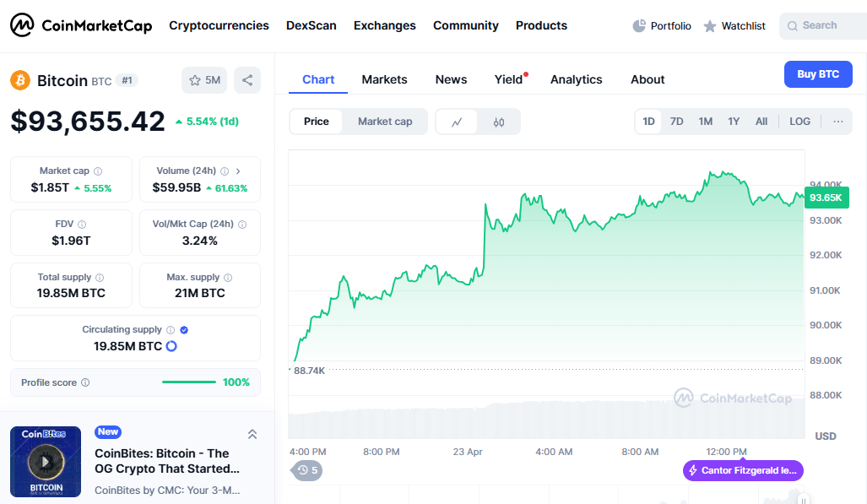The image size is (867, 504).
Task: Click the CoinMarketCap logo
Action: 81,25
